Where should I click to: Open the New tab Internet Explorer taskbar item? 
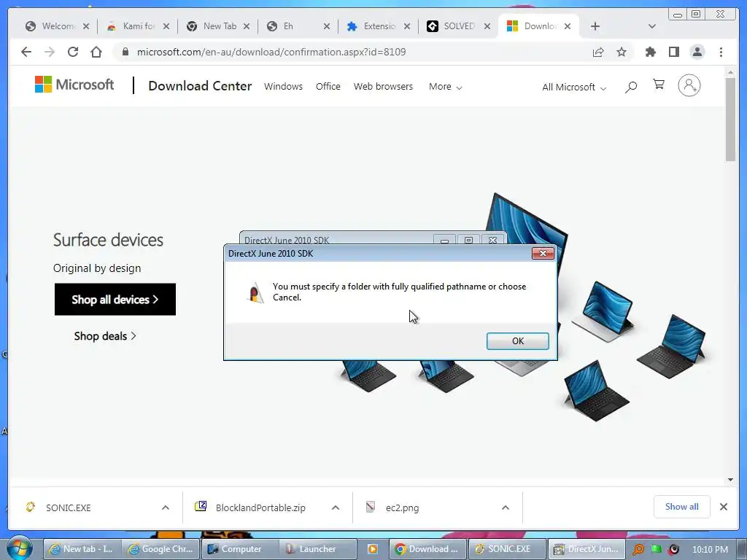82,549
